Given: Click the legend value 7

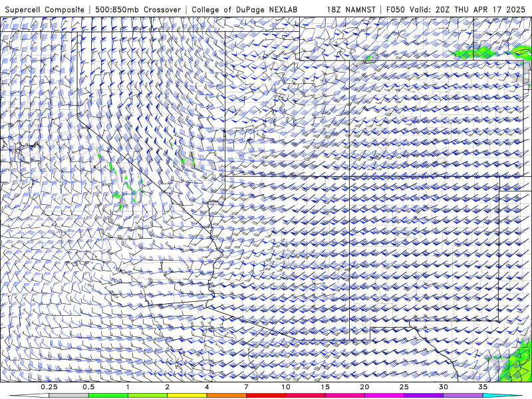Looking at the screenshot, I should (x=246, y=387).
